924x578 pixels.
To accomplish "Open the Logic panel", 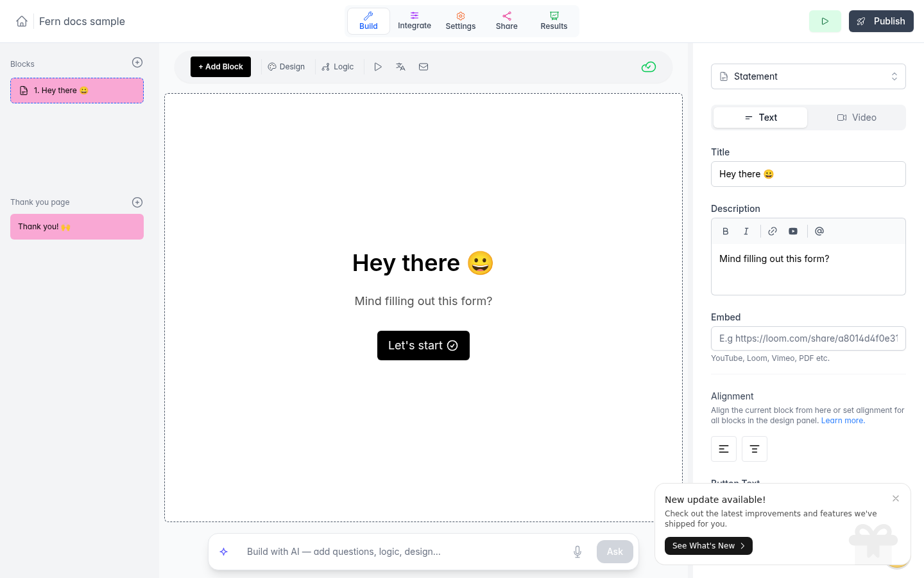I will pyautogui.click(x=338, y=67).
